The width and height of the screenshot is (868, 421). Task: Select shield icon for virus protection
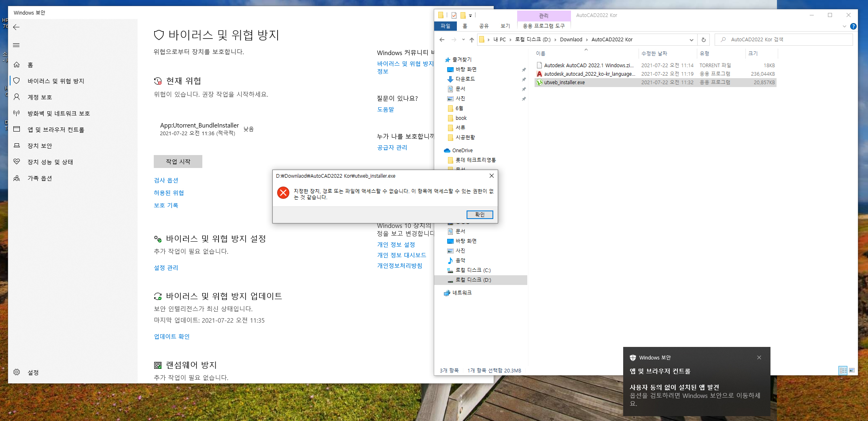coord(17,81)
